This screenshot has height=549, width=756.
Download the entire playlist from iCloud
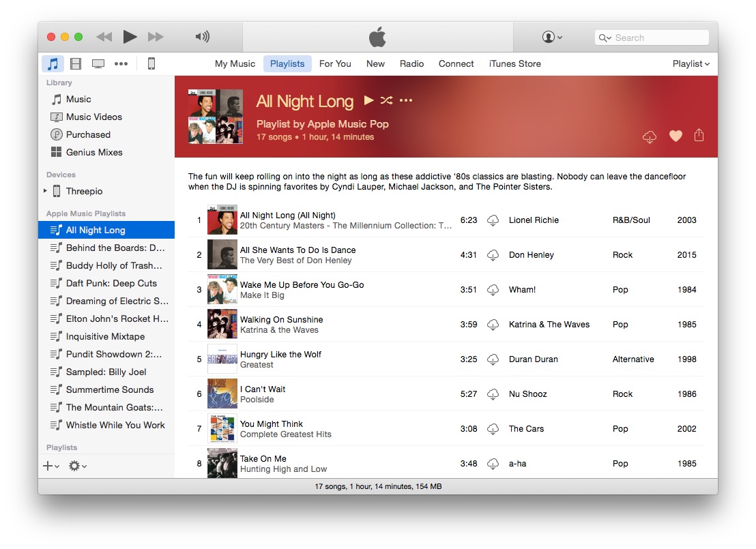click(650, 136)
